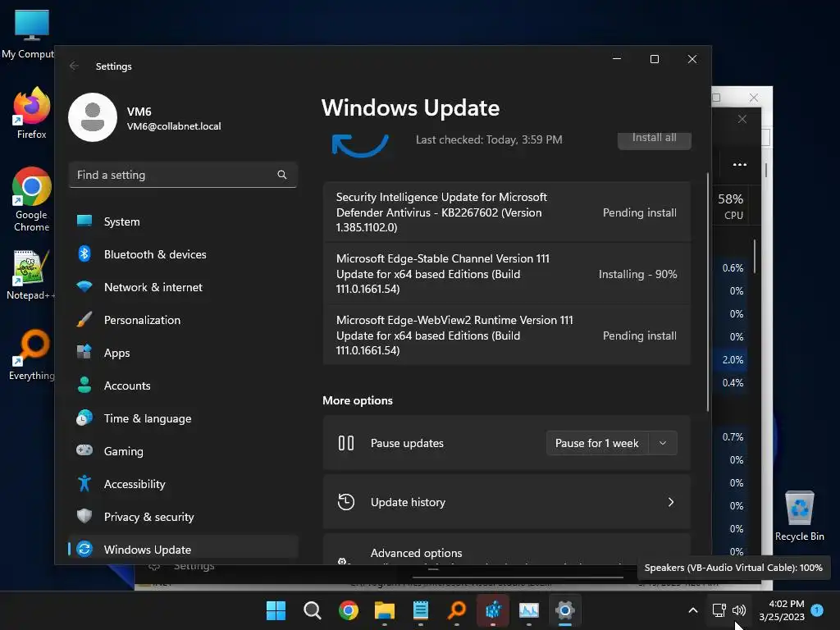This screenshot has width=840, height=630.
Task: Select the Security Intelligence Update KB2267602 entry
Action: (506, 212)
